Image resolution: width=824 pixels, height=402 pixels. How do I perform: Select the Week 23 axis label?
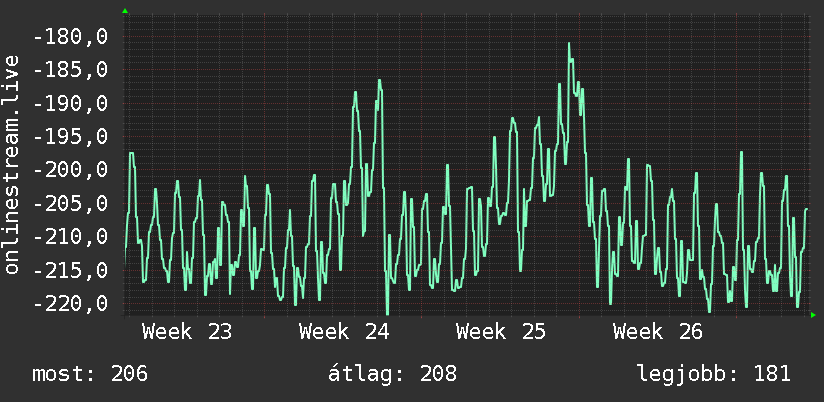click(187, 332)
